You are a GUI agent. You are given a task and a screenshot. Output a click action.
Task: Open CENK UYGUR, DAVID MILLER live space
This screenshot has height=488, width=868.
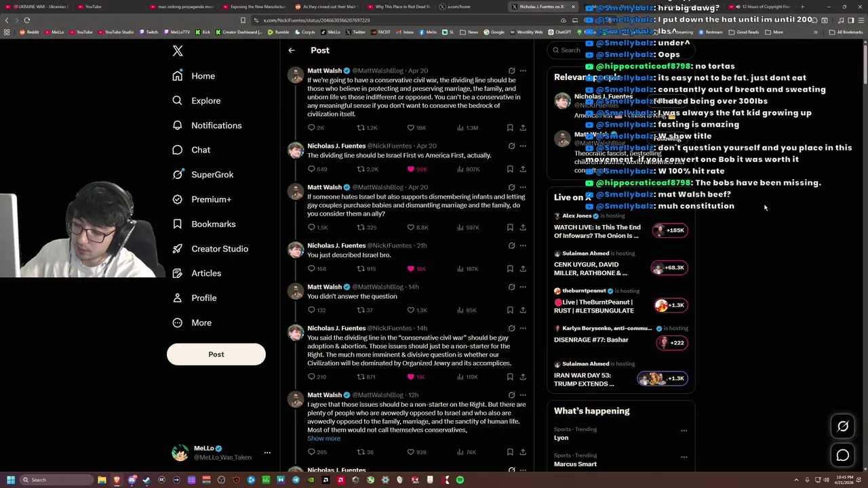[620, 265]
